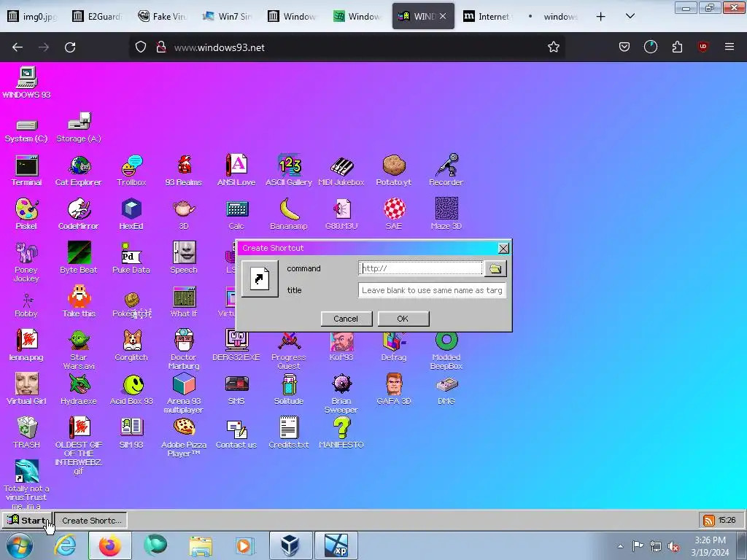Expand the list all tabs chevron
Screen dimensions: 747x560
(x=630, y=16)
